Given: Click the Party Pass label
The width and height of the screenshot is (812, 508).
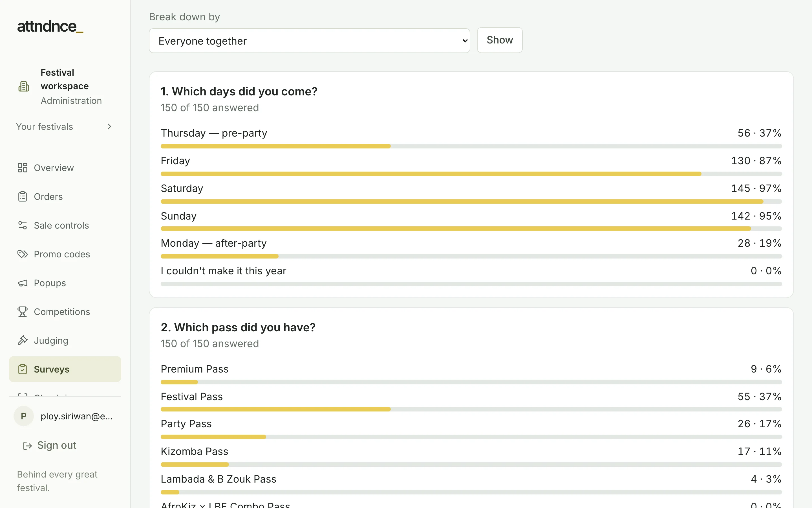Looking at the screenshot, I should click(x=186, y=424).
